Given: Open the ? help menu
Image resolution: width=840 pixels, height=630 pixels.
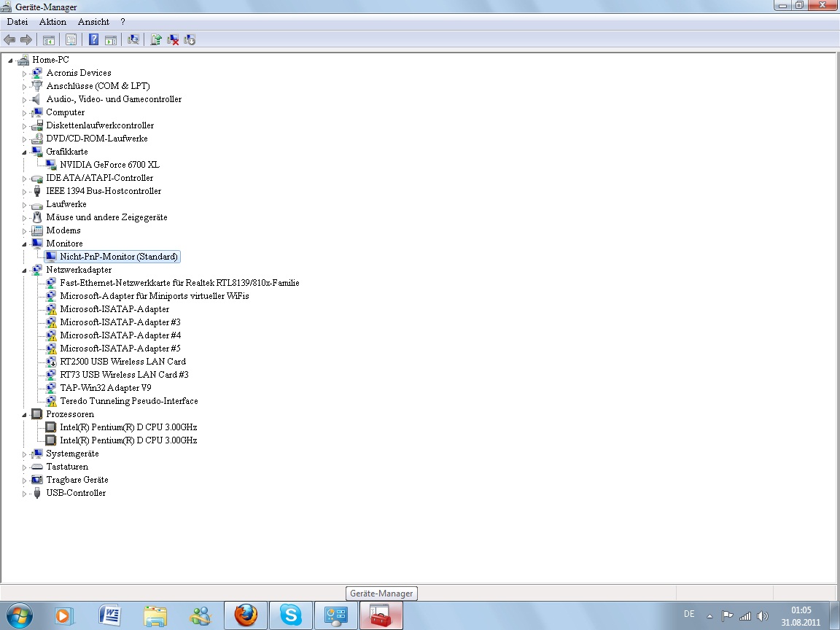Looking at the screenshot, I should (122, 22).
